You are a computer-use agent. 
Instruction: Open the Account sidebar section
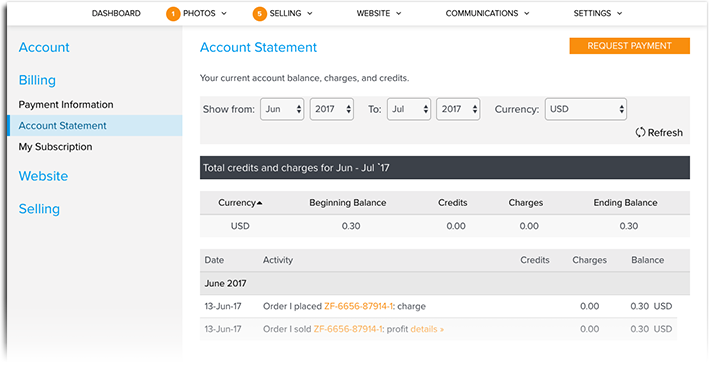(x=44, y=47)
